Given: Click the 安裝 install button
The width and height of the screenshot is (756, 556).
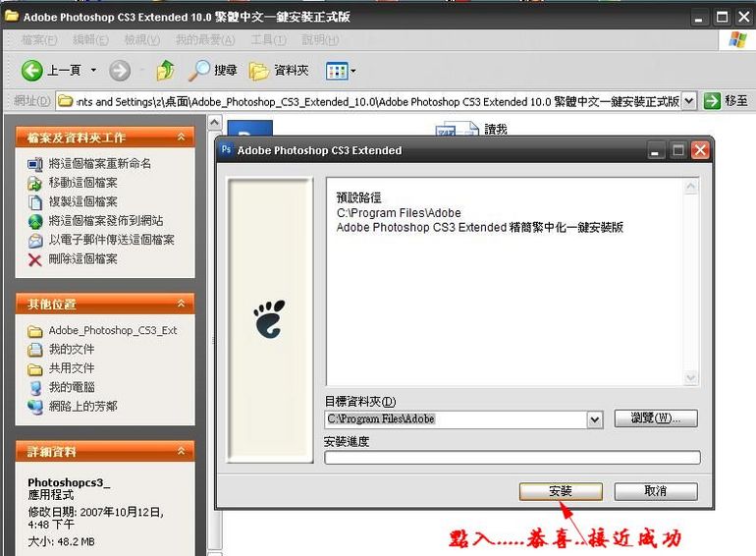Looking at the screenshot, I should click(x=561, y=491).
